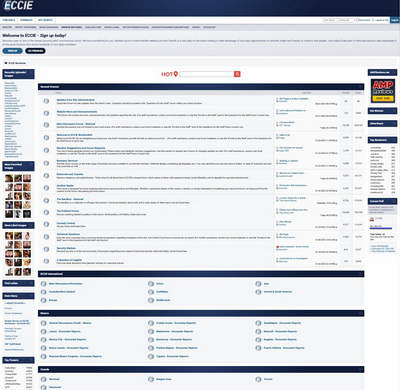Click the HOT map-pin logo
The height and width of the screenshot is (390, 400).
[x=170, y=74]
